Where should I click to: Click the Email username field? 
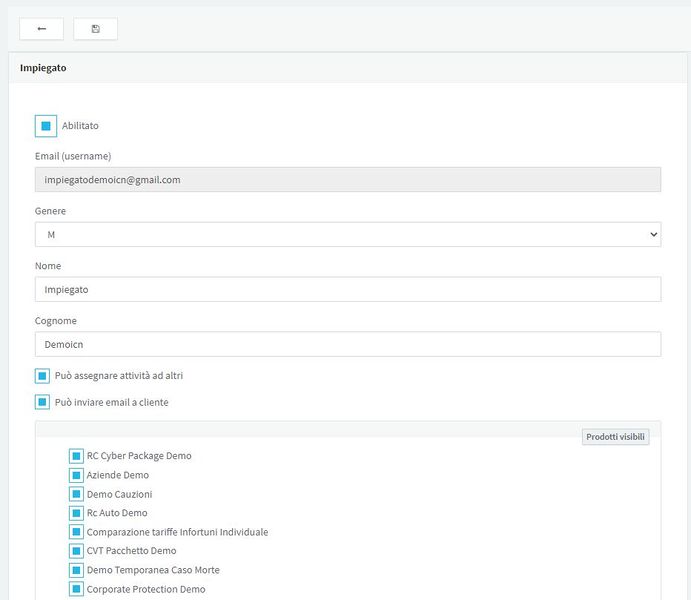[348, 179]
